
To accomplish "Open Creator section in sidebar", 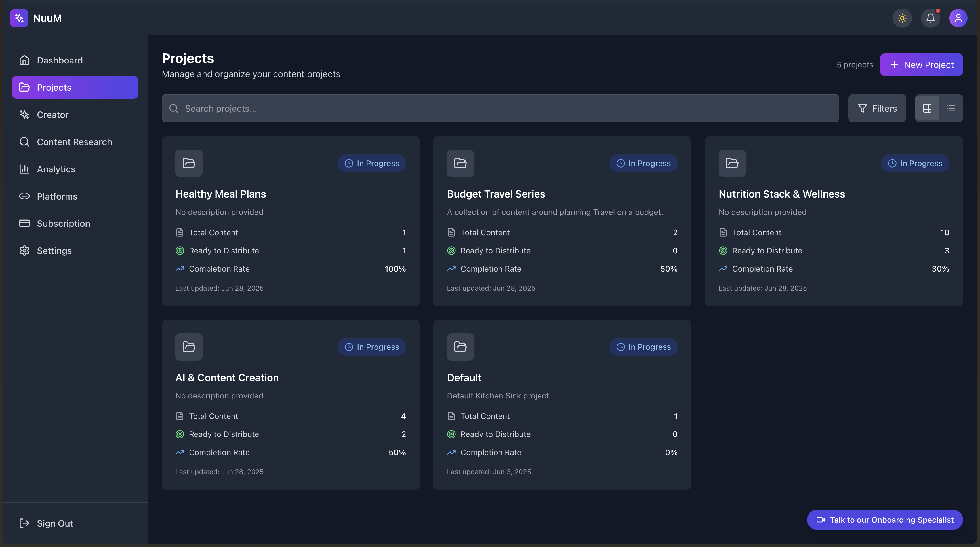I will pos(52,115).
